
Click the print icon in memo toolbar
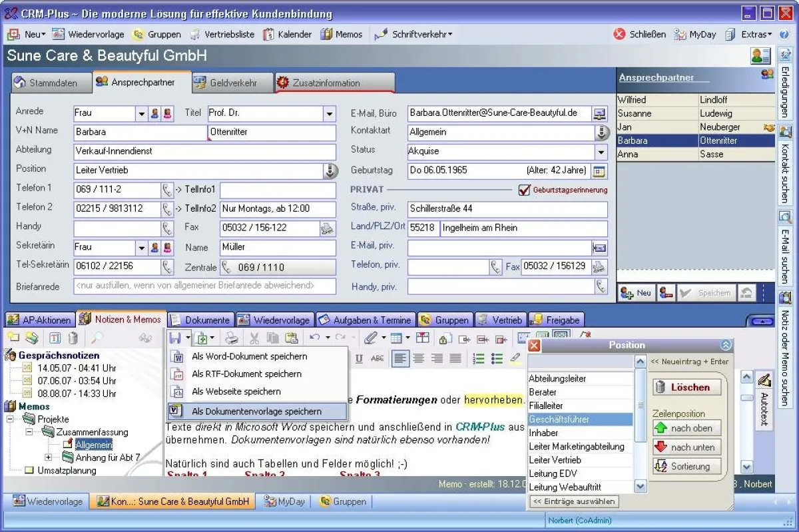230,338
